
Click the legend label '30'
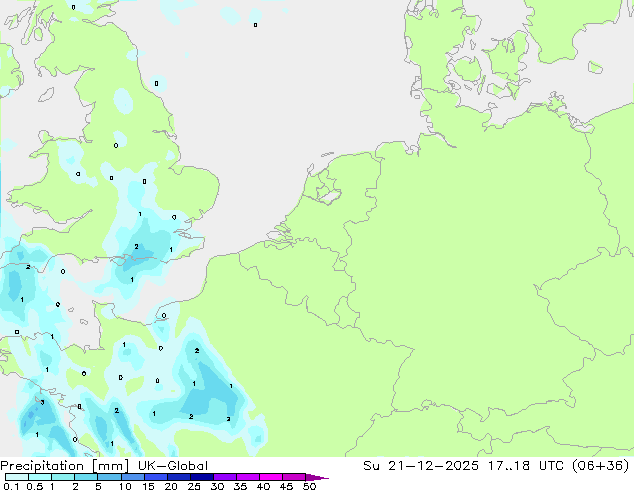[x=217, y=486]
